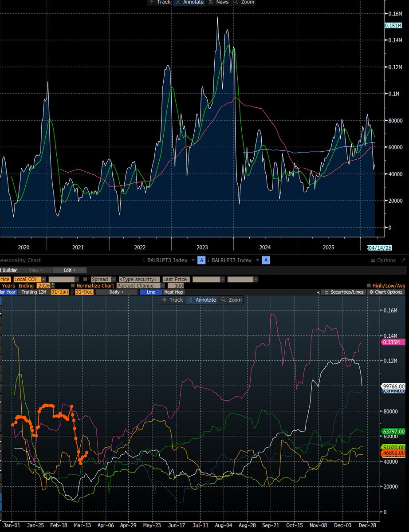
Task: Click the second BALRLPT3 Index security name
Action: click(232, 260)
